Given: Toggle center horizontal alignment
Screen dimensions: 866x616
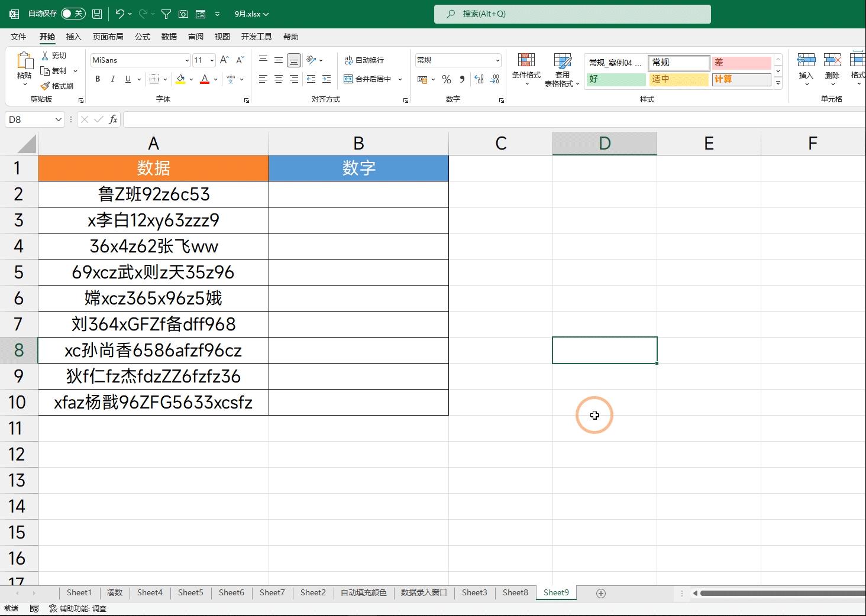Looking at the screenshot, I should 279,79.
